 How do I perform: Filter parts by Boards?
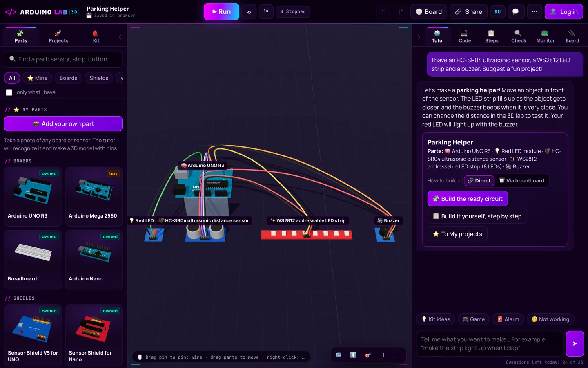(68, 78)
